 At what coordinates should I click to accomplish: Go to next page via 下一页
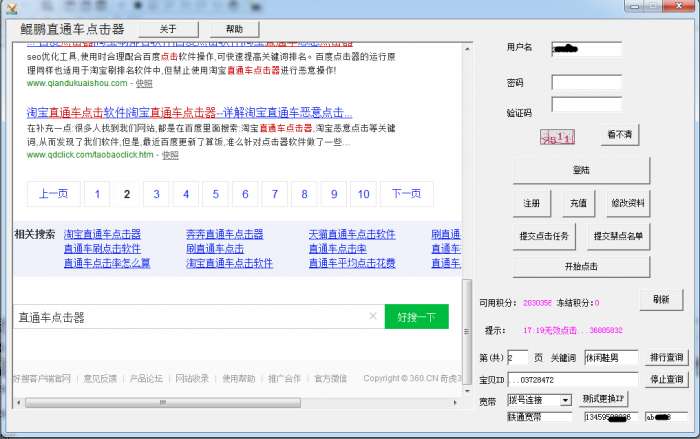point(406,194)
